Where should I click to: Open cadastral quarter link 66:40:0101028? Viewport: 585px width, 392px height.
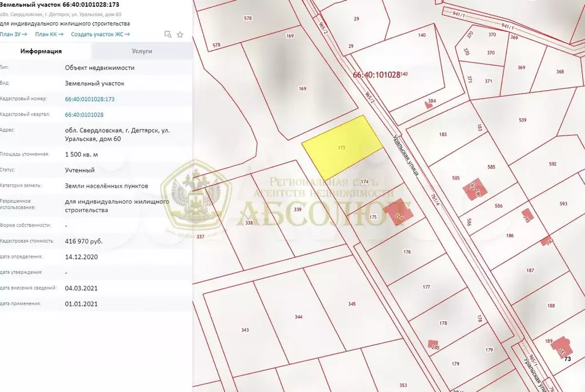click(84, 115)
